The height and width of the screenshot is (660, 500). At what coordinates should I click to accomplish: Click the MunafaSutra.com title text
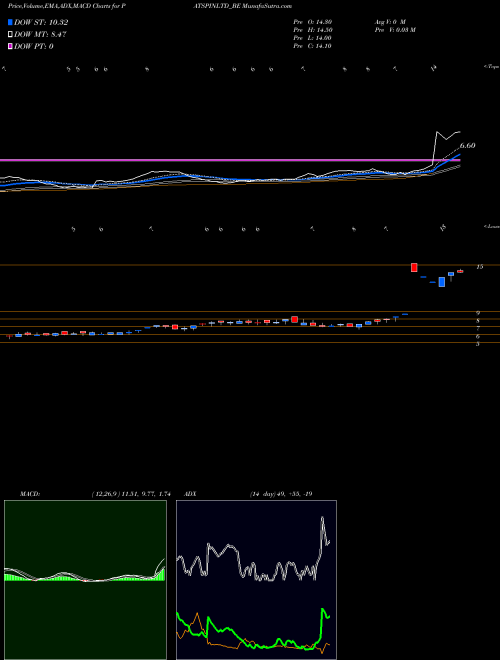268,6
